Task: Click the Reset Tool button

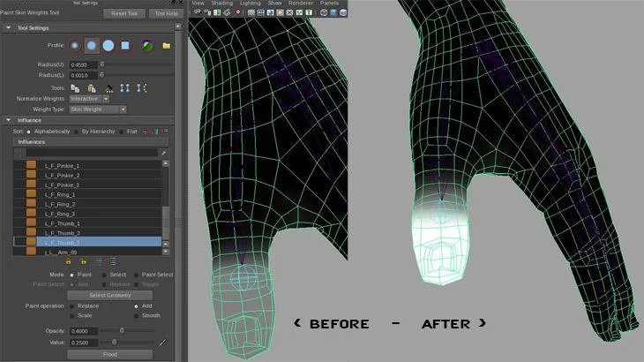Action: 124,13
